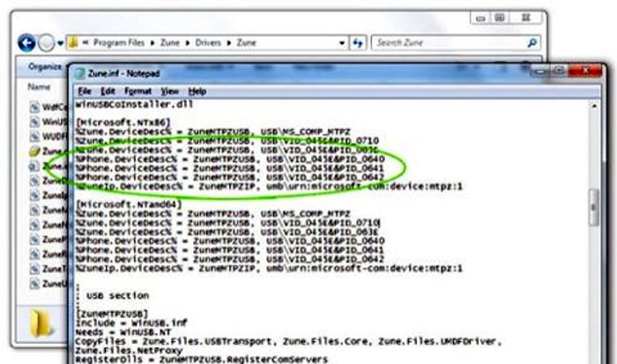Click the scroll up arrow in Notepad
Viewport: 617px width, 364px height.
point(594,106)
